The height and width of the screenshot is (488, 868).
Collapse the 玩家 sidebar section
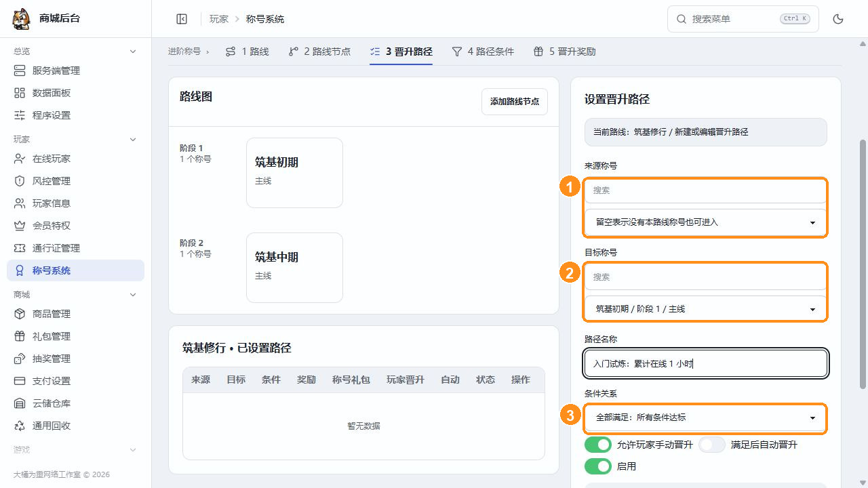point(133,140)
